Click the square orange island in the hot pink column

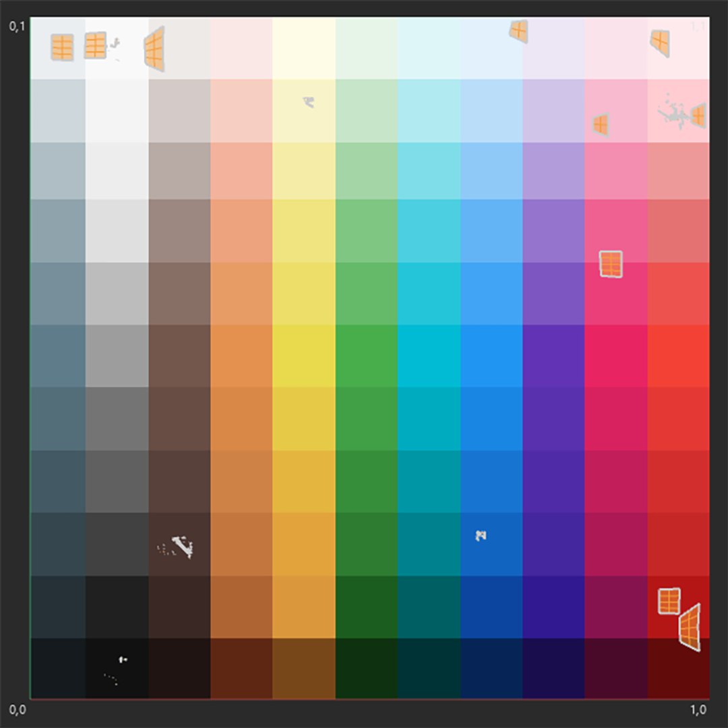[x=611, y=264]
